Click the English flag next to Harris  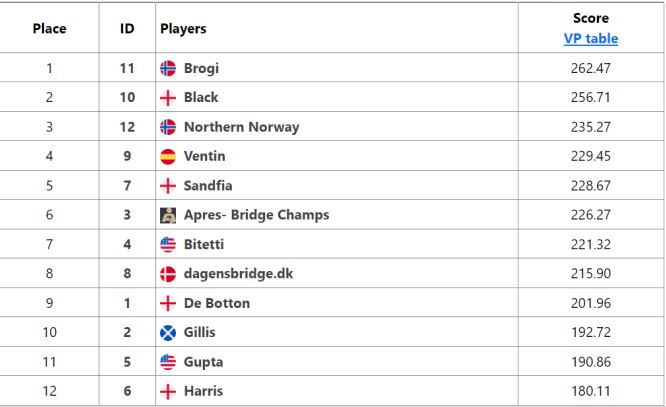(168, 390)
